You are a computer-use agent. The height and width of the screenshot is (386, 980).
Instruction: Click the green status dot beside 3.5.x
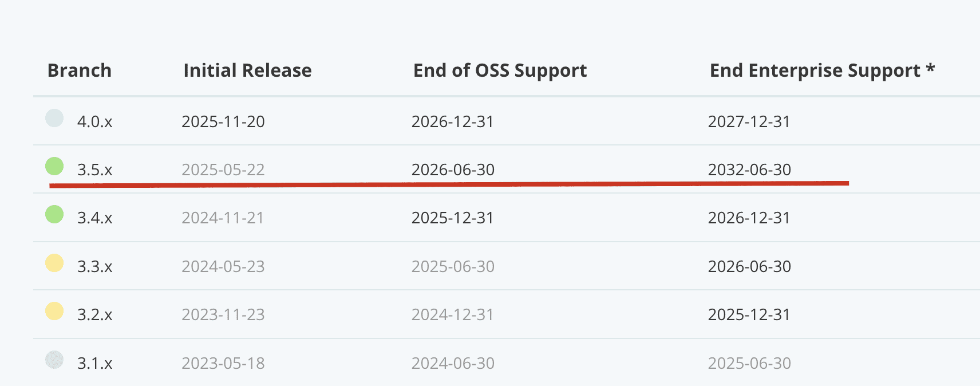(54, 166)
